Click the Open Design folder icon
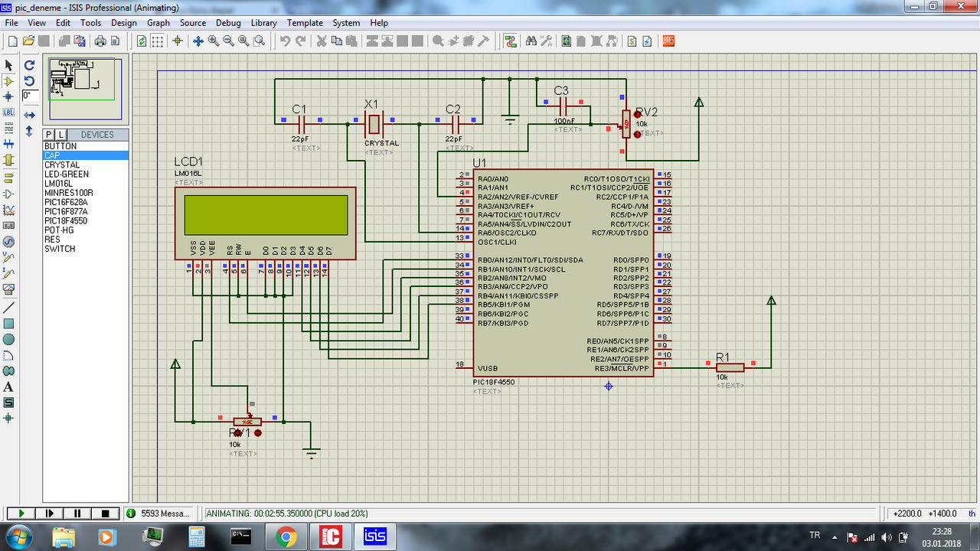Viewport: 980px width, 551px height. point(28,41)
